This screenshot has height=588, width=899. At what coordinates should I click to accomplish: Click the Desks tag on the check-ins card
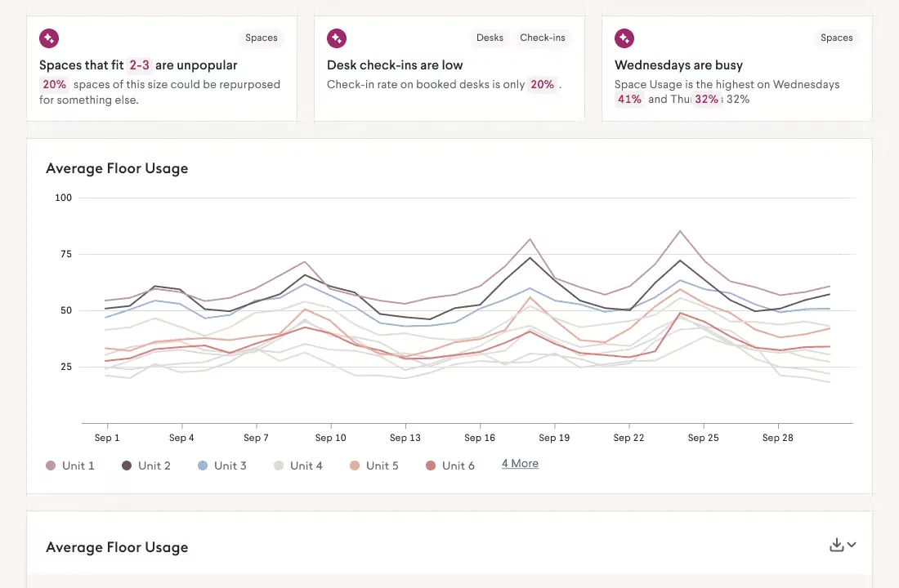490,38
